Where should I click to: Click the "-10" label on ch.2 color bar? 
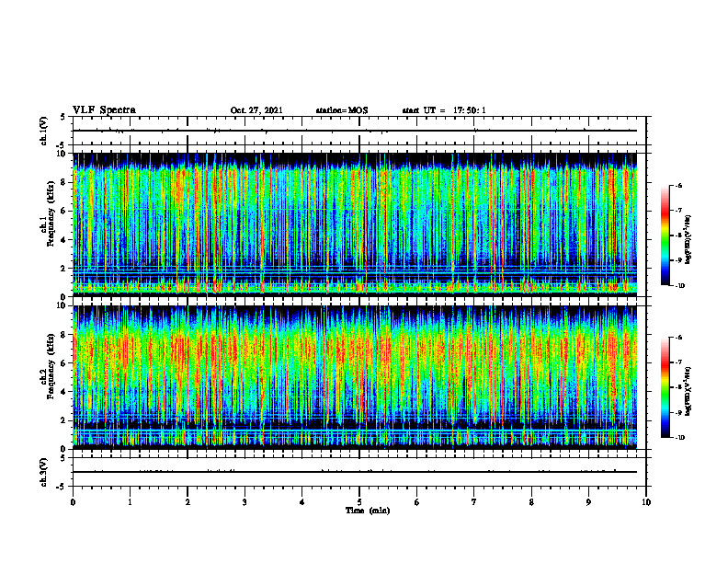point(679,438)
